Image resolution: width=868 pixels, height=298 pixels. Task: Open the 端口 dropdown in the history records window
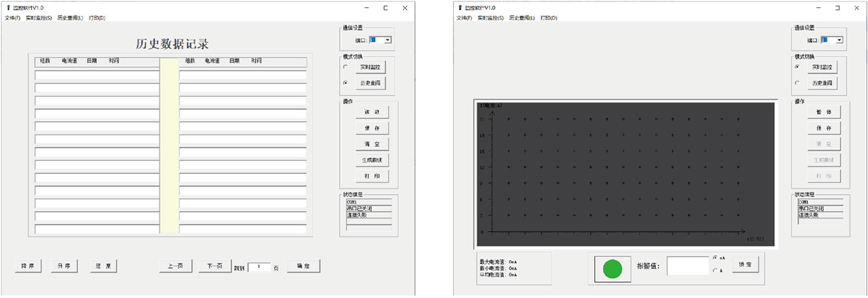[x=388, y=40]
